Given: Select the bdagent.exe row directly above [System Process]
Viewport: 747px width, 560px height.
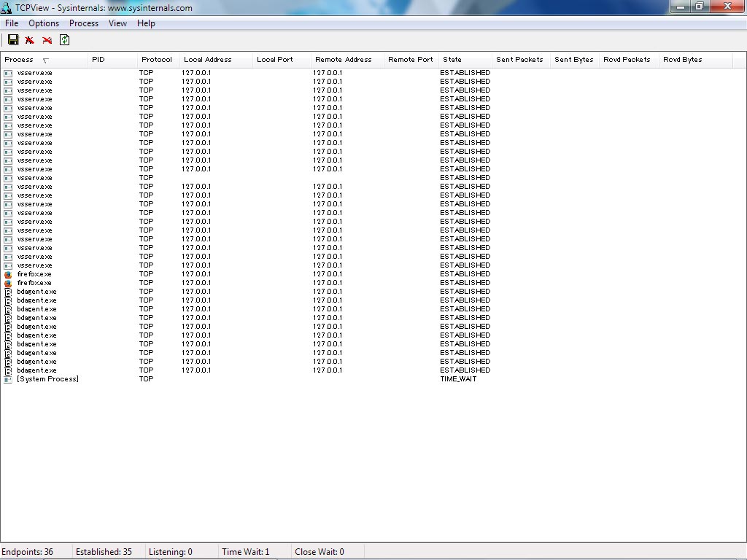Looking at the screenshot, I should 36,370.
